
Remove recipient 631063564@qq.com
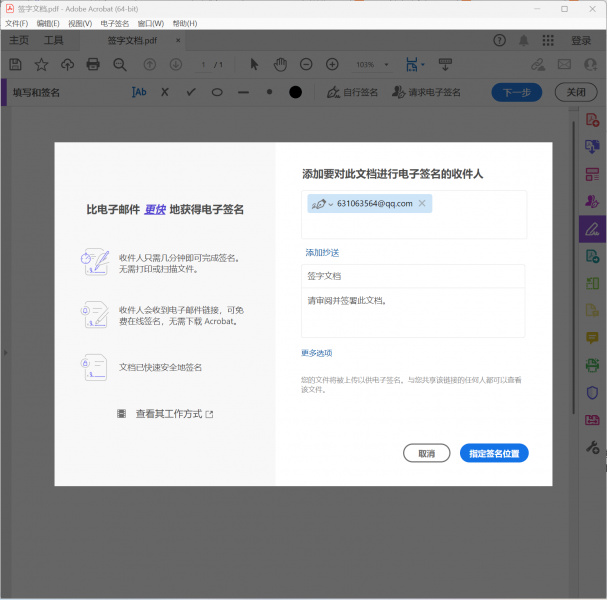[422, 203]
